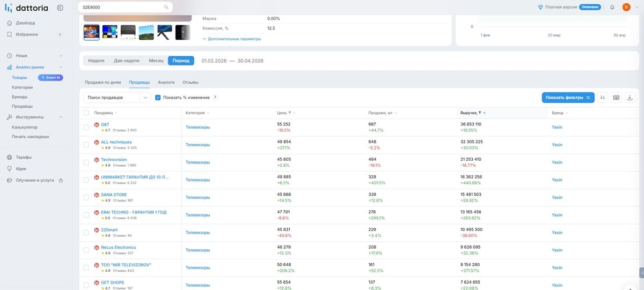This screenshot has width=644, height=290.
Task: Open the ALL-techniques seller link
Action: tap(116, 142)
